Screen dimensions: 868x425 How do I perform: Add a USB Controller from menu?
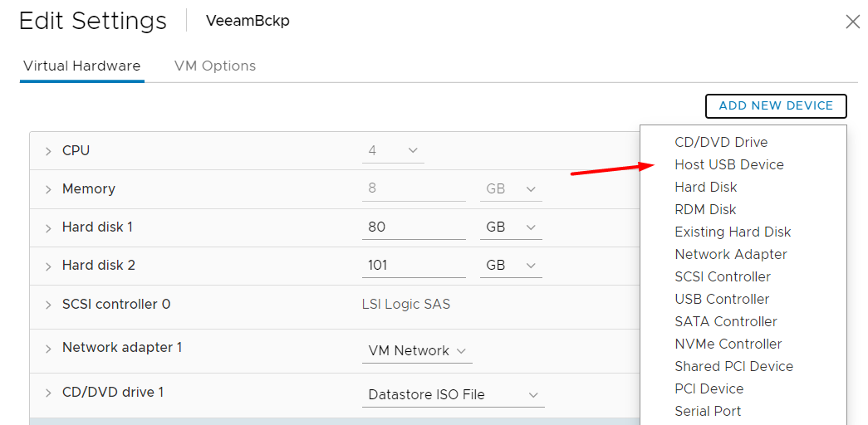coord(722,299)
